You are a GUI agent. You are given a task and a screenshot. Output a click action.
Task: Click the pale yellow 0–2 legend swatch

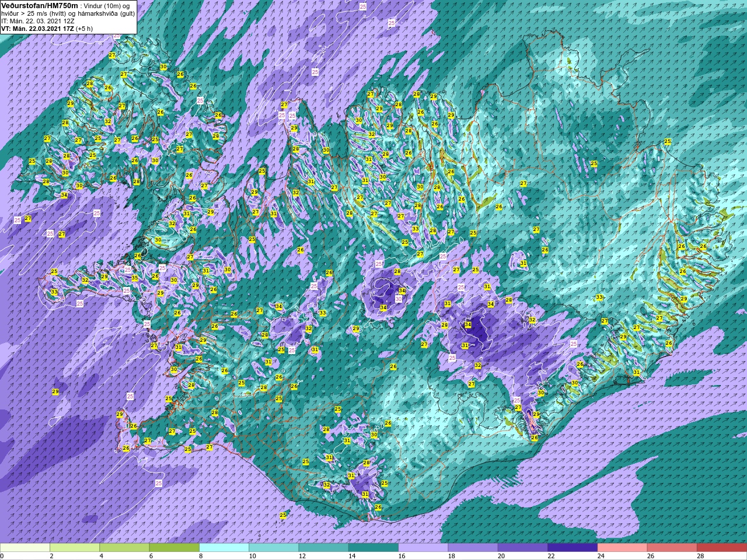point(25,548)
